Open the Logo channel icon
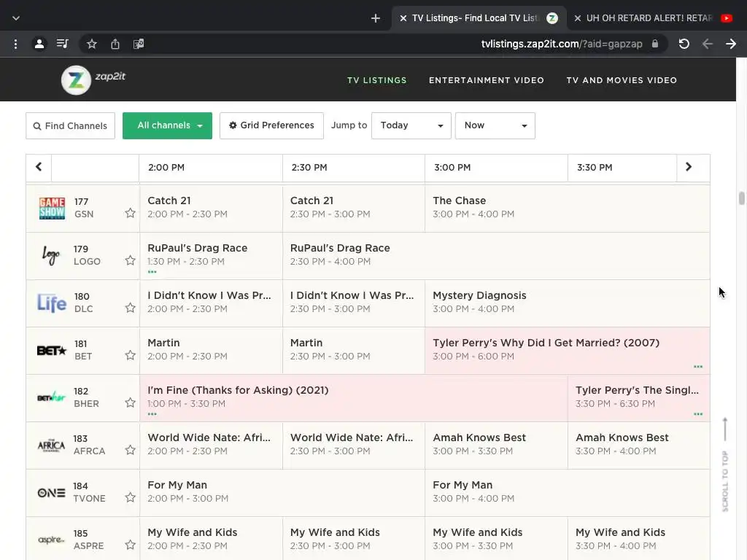 [x=51, y=255]
